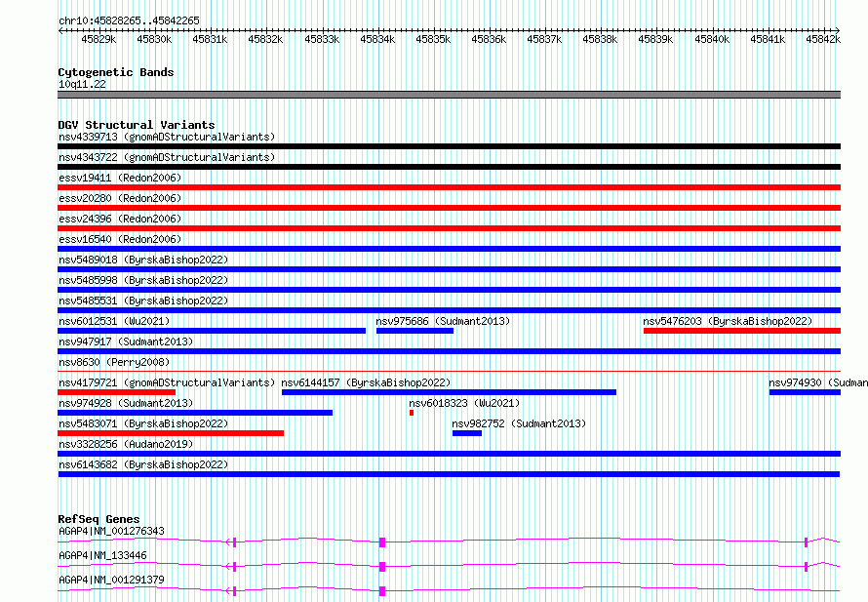Click the nsv6144157 (ByrskaBishop2022) label

coord(366,382)
